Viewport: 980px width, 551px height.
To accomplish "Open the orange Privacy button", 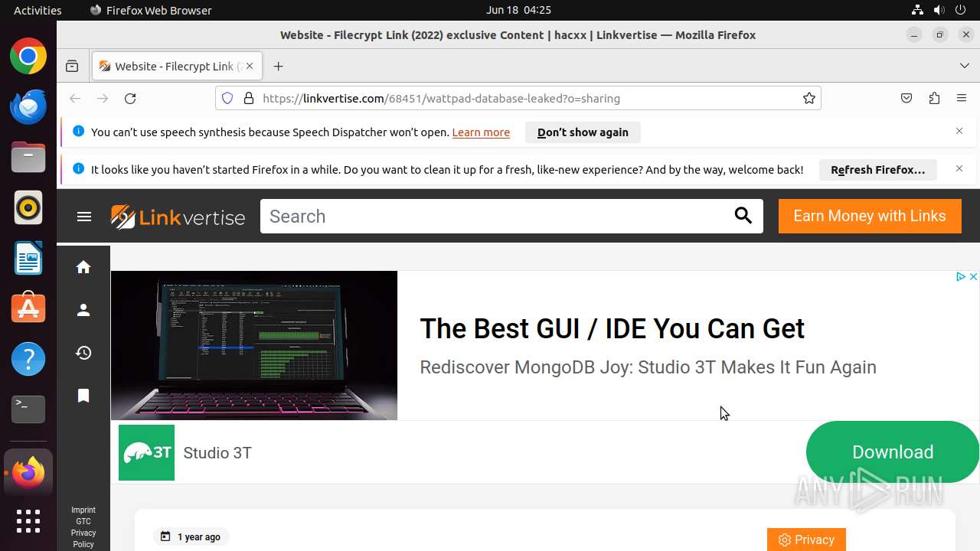I will point(806,540).
